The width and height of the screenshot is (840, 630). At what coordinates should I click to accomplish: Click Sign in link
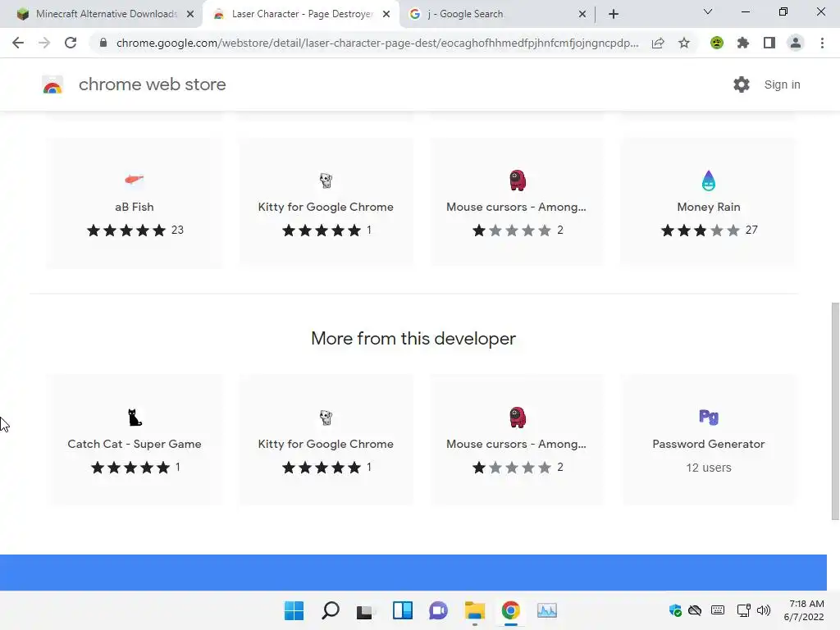click(x=782, y=84)
